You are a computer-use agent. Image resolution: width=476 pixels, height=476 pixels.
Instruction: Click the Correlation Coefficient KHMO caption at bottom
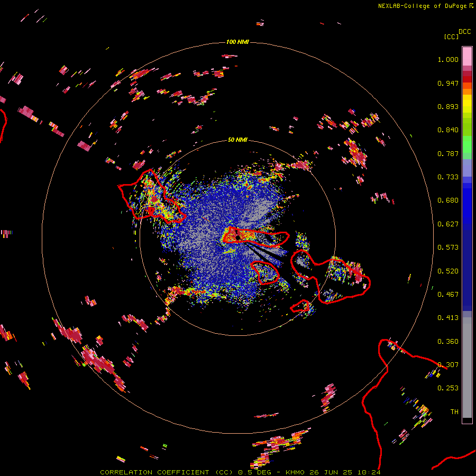[240, 472]
